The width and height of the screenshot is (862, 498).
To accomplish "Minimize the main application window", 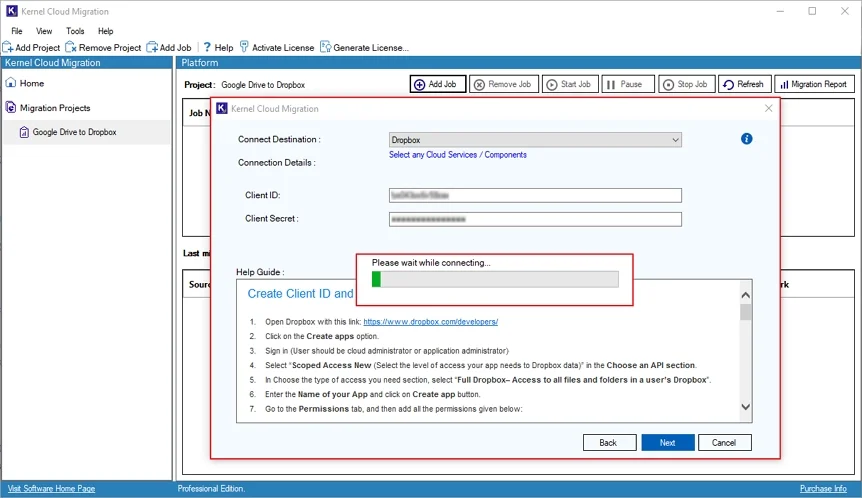I will tap(780, 11).
